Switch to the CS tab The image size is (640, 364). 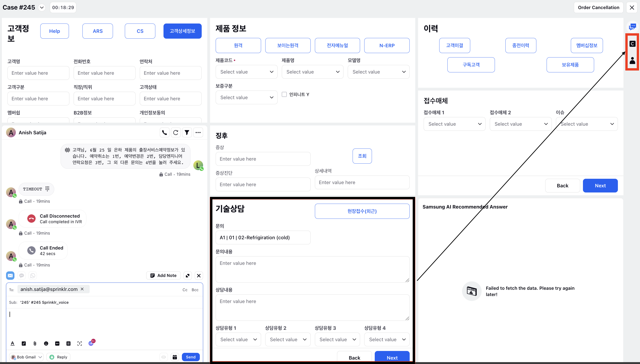click(x=140, y=31)
